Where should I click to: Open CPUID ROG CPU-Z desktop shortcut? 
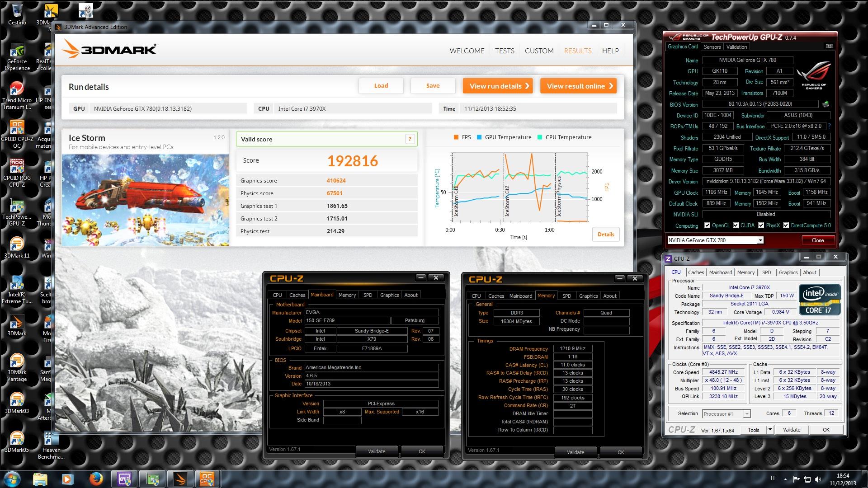point(17,173)
